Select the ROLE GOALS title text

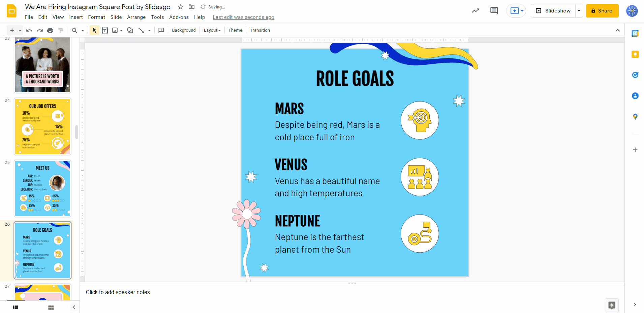(355, 79)
